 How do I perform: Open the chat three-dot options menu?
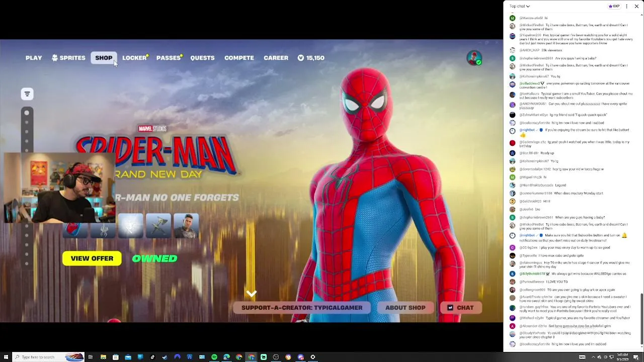[x=626, y=6]
